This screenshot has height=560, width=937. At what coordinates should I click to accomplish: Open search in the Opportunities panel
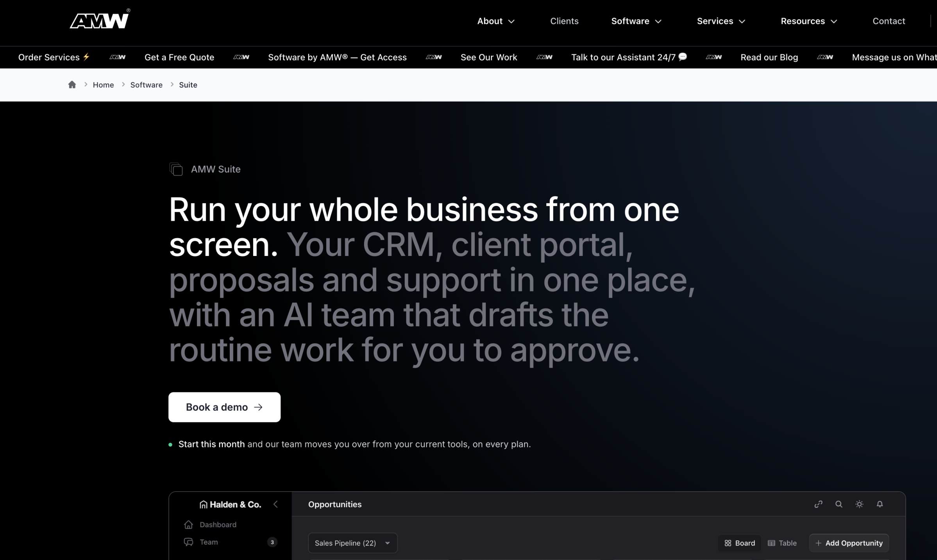(x=839, y=504)
